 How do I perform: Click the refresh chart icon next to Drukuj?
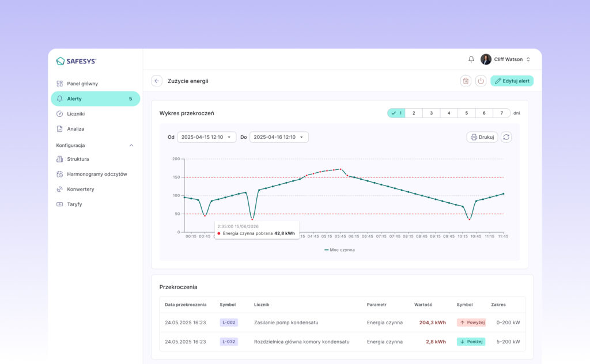coord(506,137)
